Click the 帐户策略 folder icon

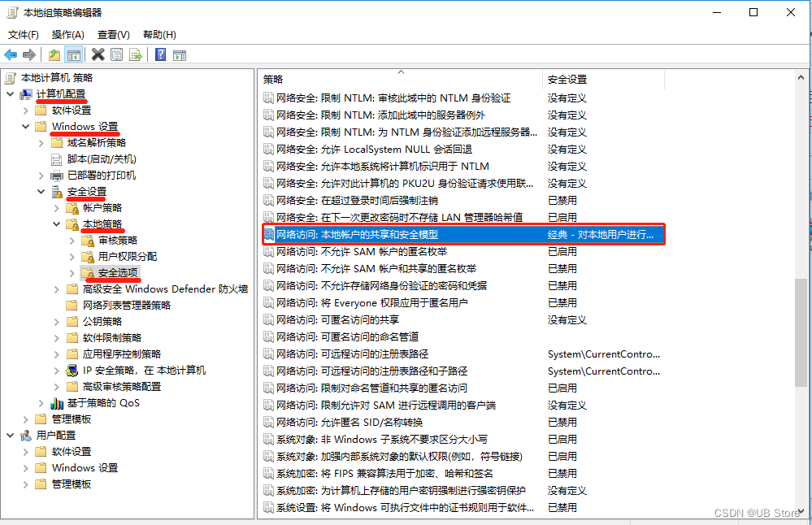click(x=72, y=208)
